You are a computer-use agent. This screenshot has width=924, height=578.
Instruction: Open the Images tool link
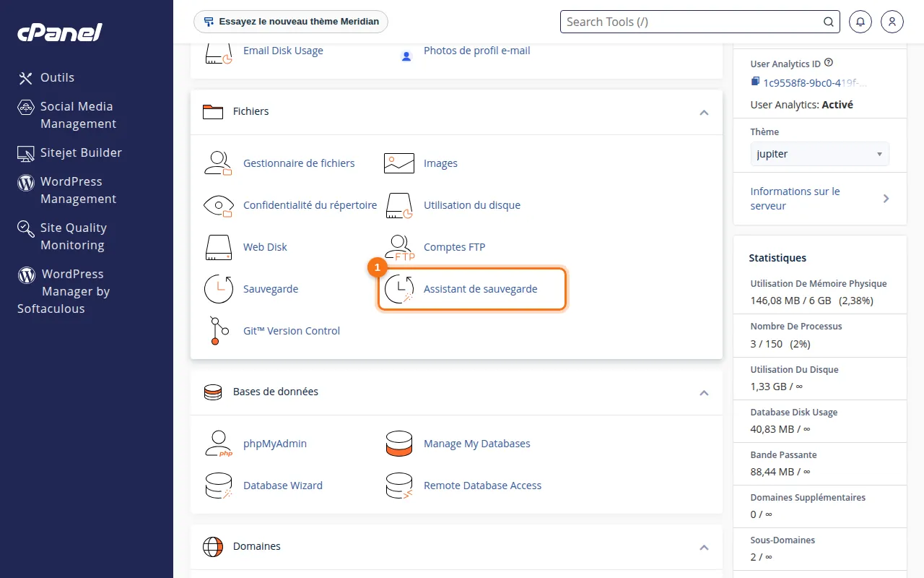(440, 163)
